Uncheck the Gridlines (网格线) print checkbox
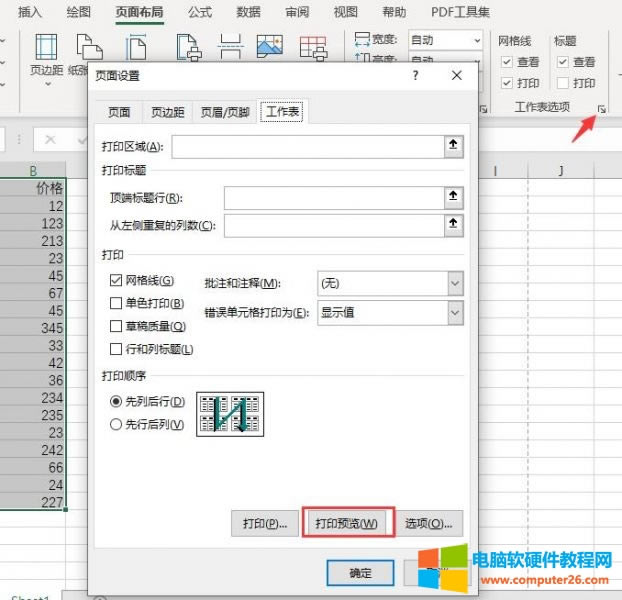This screenshot has width=622, height=600. pos(115,281)
